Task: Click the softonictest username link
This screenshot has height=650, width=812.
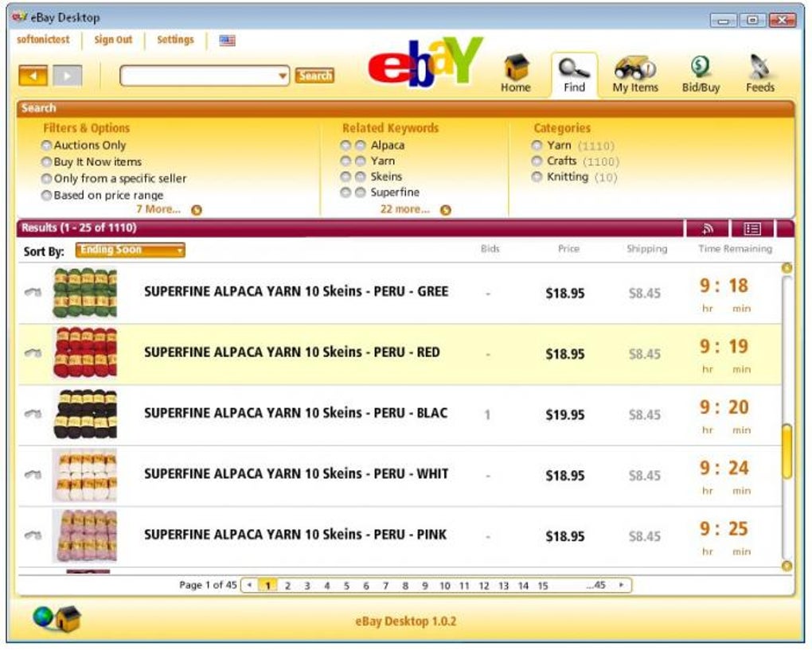Action: (43, 39)
